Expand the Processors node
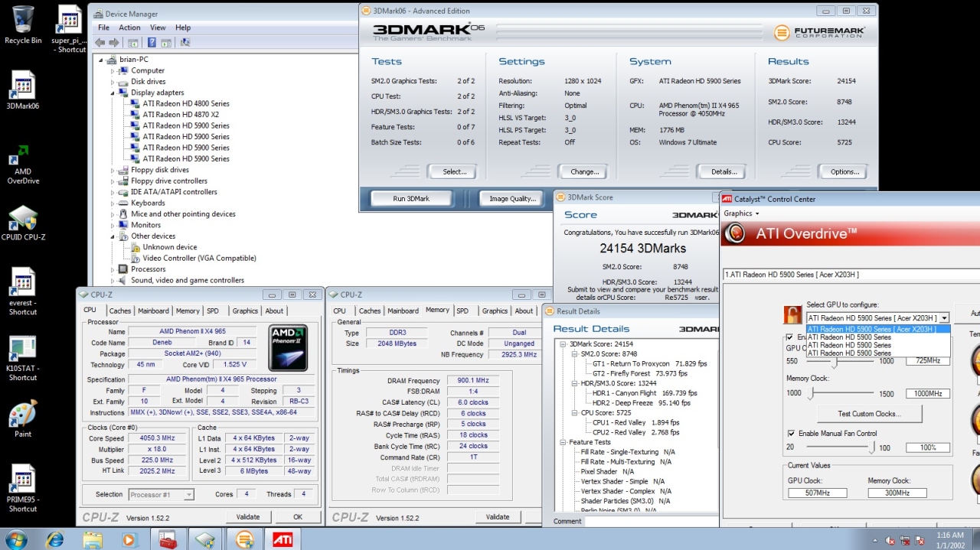The width and height of the screenshot is (980, 550). click(113, 269)
